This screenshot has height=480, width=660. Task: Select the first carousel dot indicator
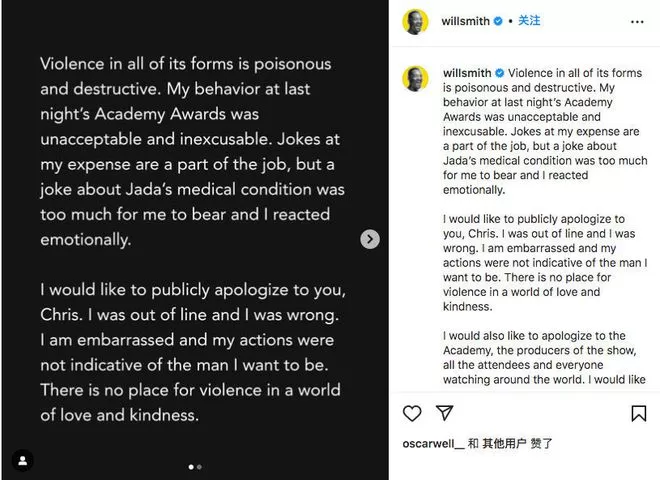tap(191, 467)
